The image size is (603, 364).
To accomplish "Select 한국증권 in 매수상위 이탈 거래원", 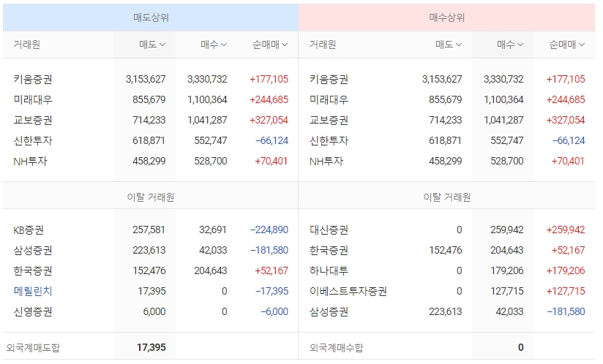I will (x=329, y=251).
